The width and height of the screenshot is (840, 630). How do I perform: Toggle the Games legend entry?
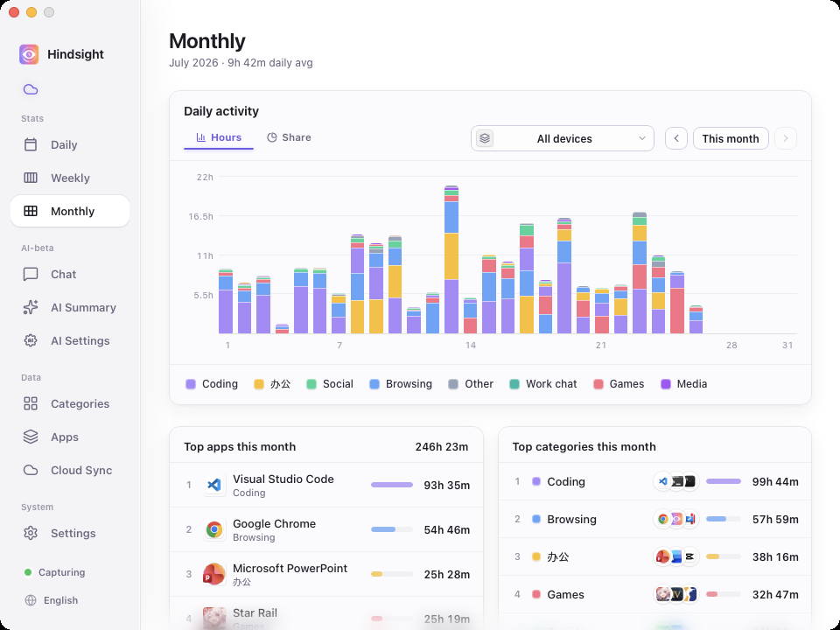(x=619, y=384)
